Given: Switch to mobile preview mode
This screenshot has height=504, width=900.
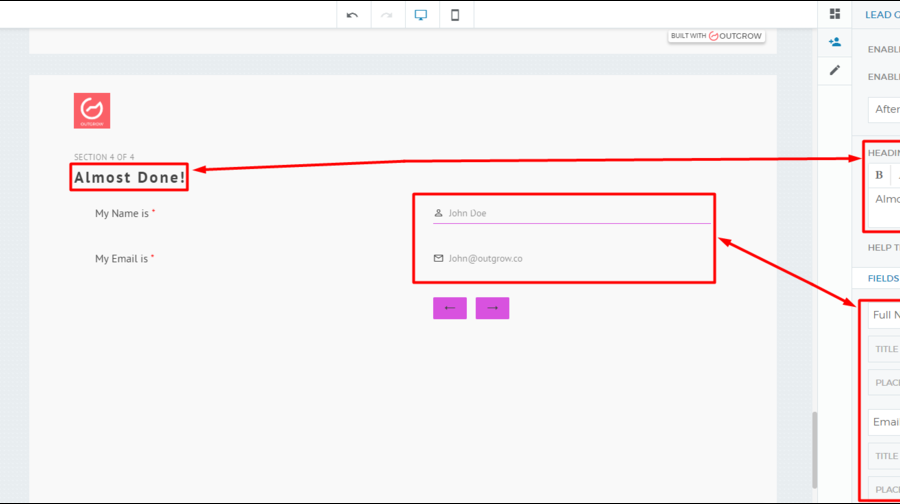Looking at the screenshot, I should coord(455,15).
